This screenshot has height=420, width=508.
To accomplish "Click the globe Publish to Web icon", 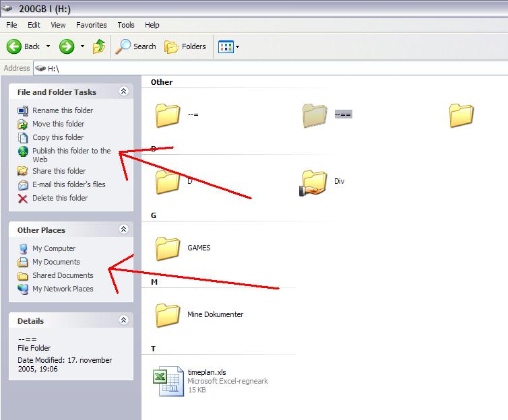I will click(x=23, y=151).
